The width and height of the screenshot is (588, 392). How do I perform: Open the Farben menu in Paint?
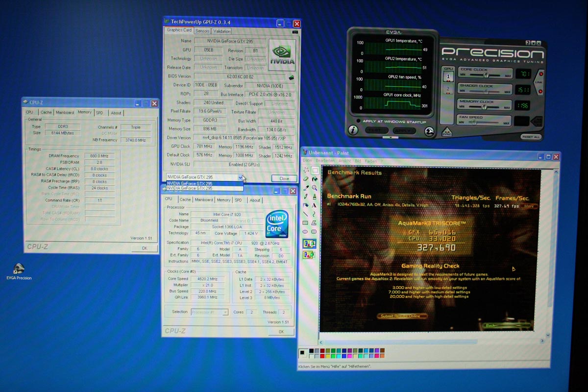(x=371, y=161)
